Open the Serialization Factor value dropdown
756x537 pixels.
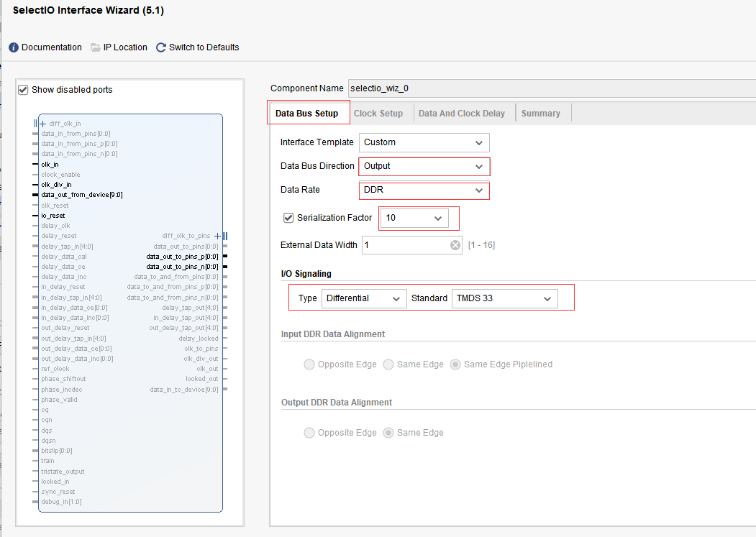tap(414, 218)
